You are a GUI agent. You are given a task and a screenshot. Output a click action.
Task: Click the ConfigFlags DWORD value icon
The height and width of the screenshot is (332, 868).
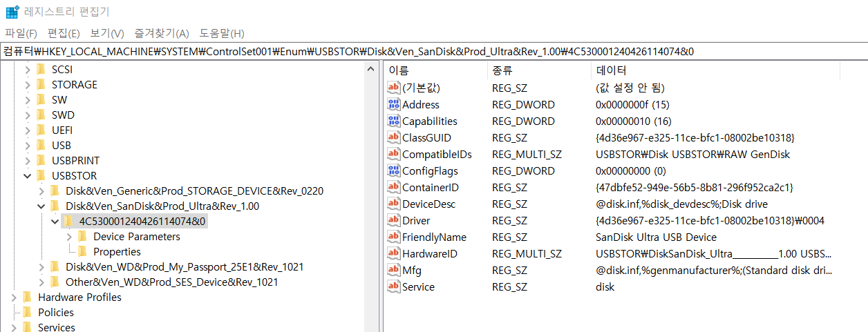[x=394, y=170]
